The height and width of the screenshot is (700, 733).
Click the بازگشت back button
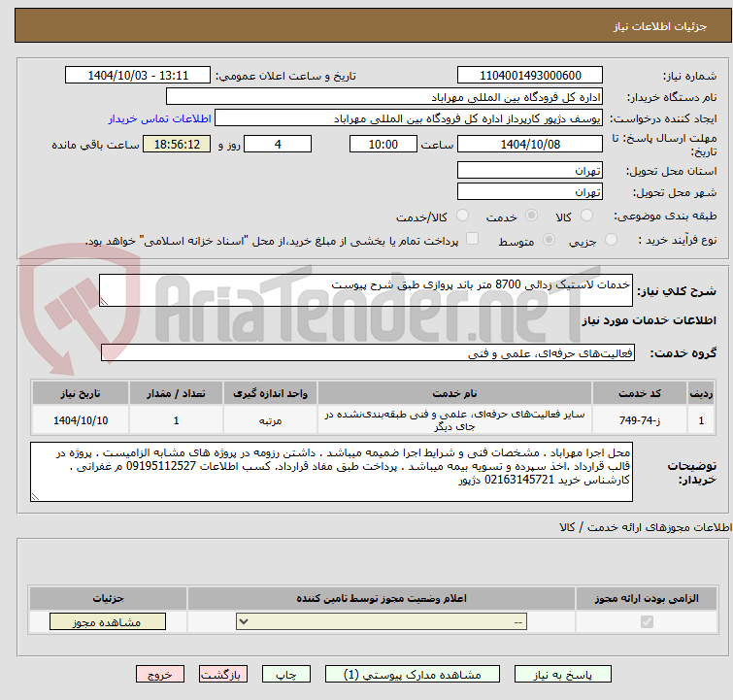223,675
